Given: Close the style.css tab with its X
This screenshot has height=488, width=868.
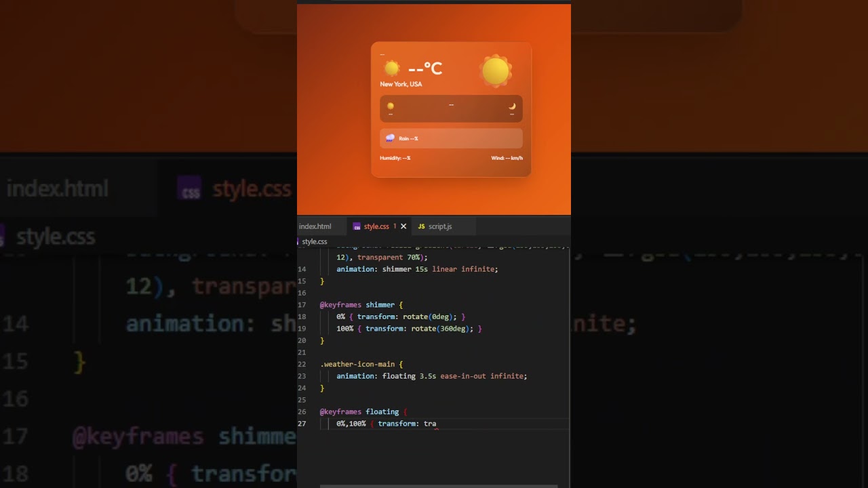Looking at the screenshot, I should coord(403,226).
